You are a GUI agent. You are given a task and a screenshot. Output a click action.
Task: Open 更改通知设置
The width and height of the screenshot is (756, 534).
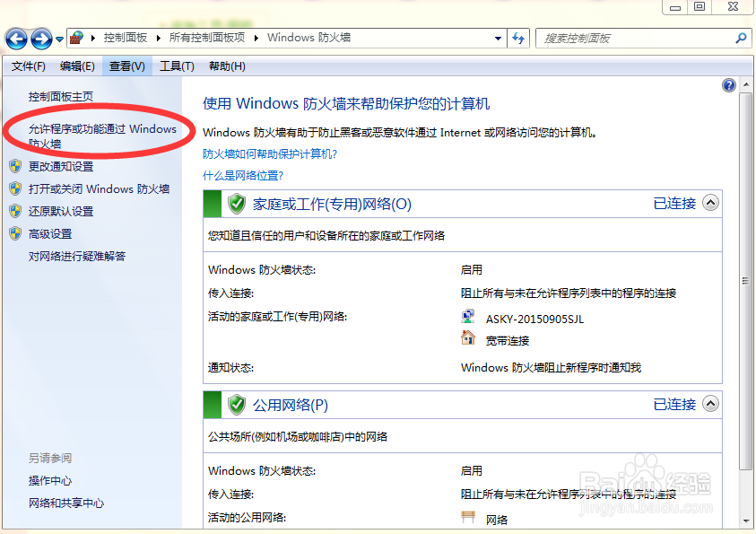pyautogui.click(x=61, y=166)
